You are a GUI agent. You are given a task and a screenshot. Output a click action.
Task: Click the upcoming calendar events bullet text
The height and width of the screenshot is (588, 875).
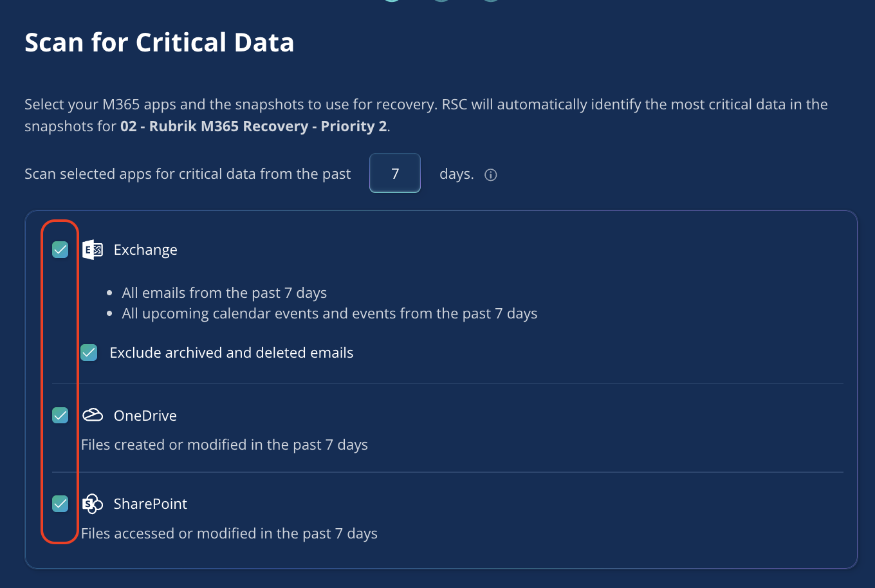coord(329,313)
